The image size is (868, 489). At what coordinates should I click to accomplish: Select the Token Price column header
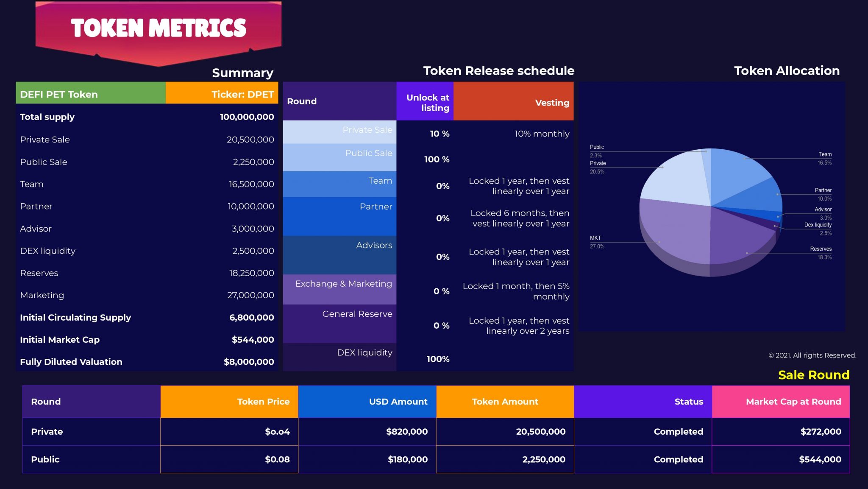(229, 402)
